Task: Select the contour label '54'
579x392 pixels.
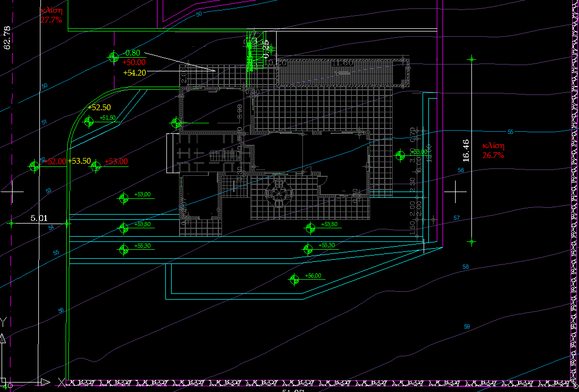Action: pos(51,228)
